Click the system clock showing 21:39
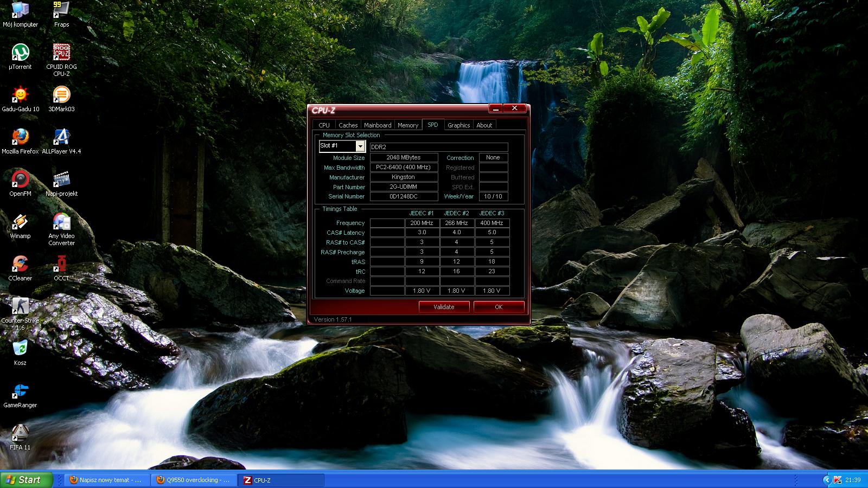This screenshot has width=868, height=488. click(853, 480)
